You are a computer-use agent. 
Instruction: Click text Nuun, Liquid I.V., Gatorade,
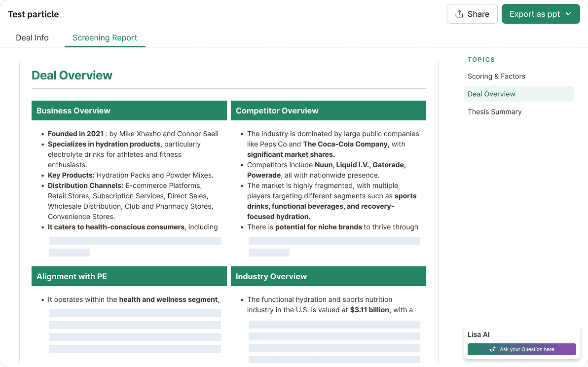(360, 165)
